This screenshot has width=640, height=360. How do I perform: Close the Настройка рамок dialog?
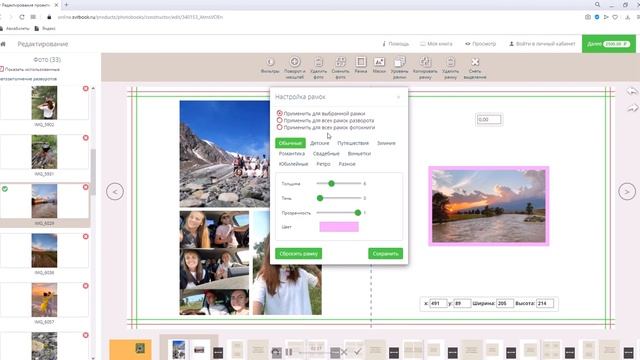[399, 97]
